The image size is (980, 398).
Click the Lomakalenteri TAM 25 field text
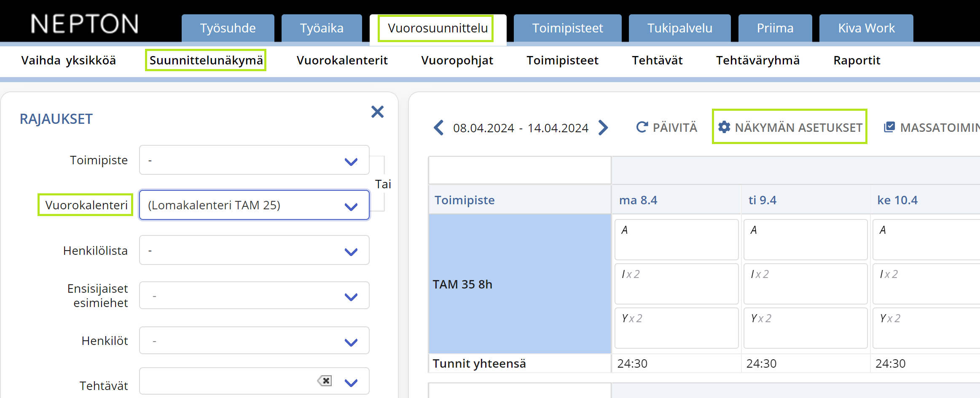pos(214,205)
